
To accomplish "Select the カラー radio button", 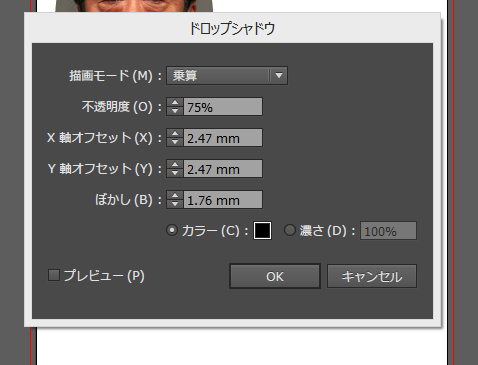I will coord(172,230).
